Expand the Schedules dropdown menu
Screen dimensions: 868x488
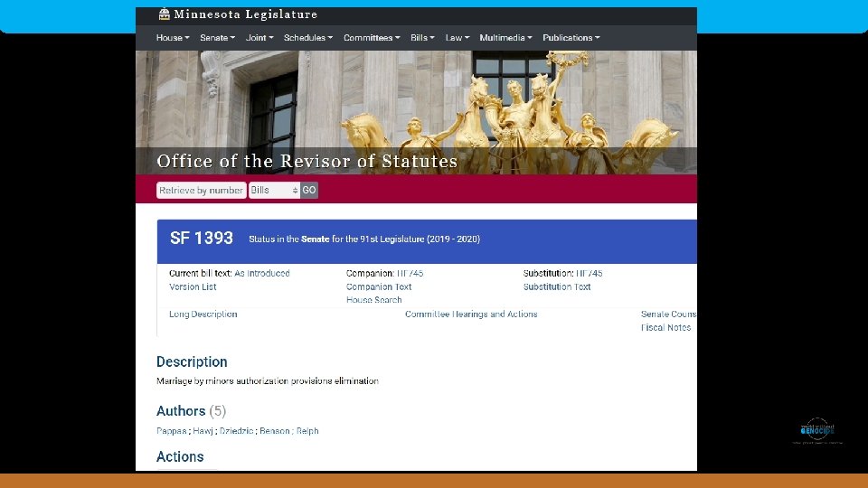(308, 38)
